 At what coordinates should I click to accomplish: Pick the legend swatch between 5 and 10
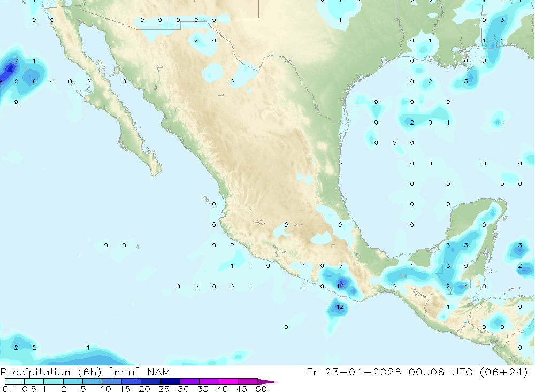[x=92, y=381]
